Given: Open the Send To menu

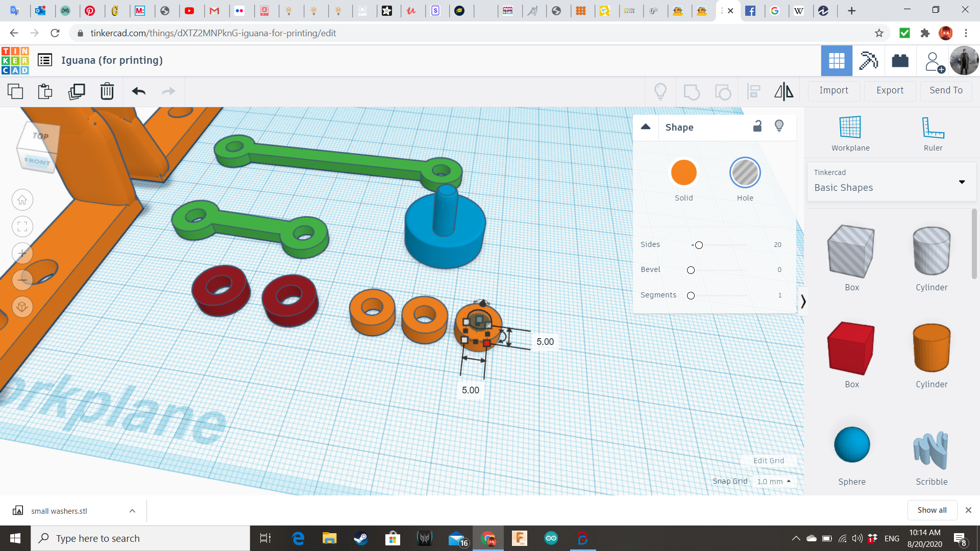Looking at the screenshot, I should tap(946, 90).
